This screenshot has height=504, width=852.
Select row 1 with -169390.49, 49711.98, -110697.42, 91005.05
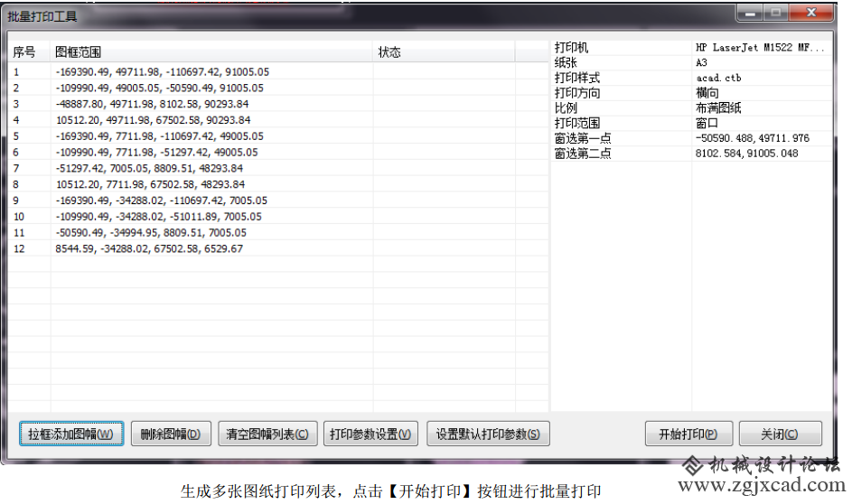pyautogui.click(x=278, y=71)
